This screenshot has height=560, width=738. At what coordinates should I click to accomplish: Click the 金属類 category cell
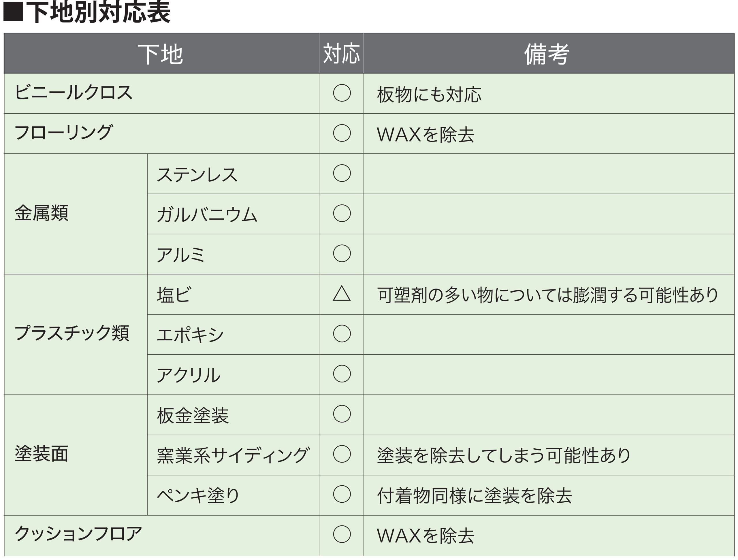coord(42,214)
